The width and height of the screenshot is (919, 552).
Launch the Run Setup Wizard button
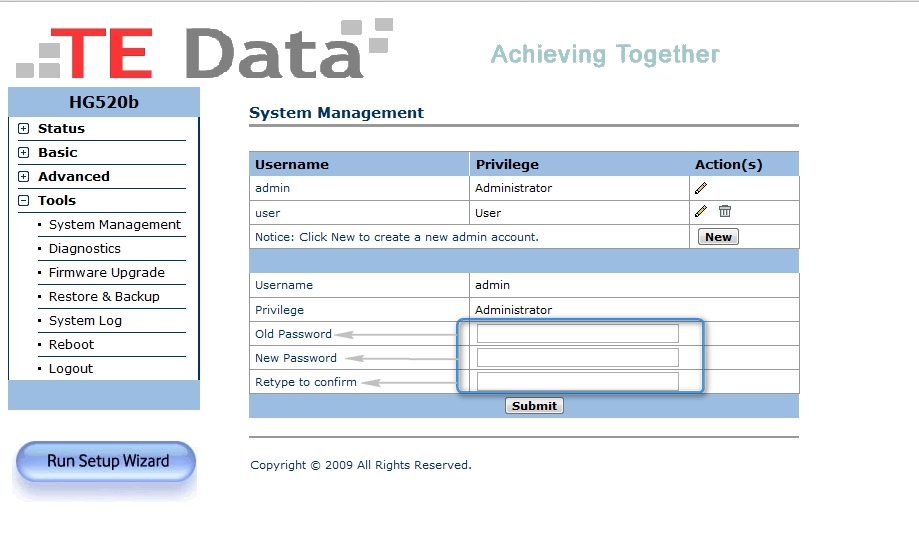pyautogui.click(x=106, y=462)
